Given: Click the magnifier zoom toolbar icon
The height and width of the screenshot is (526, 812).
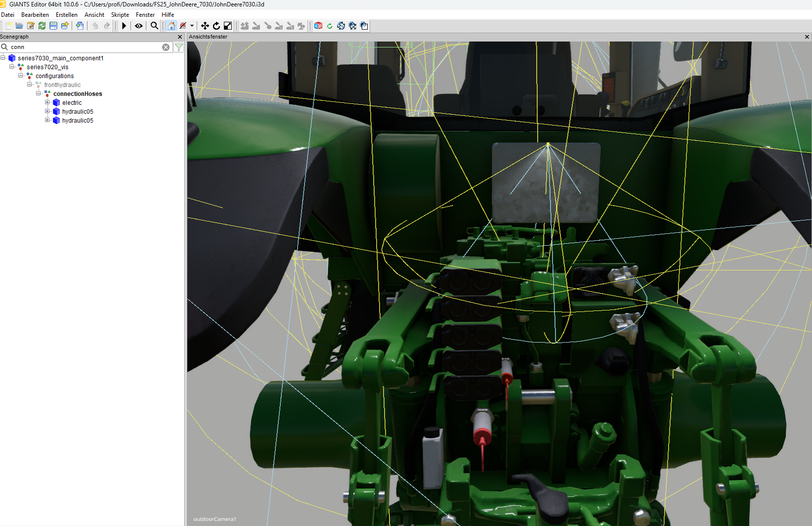Looking at the screenshot, I should pos(154,26).
